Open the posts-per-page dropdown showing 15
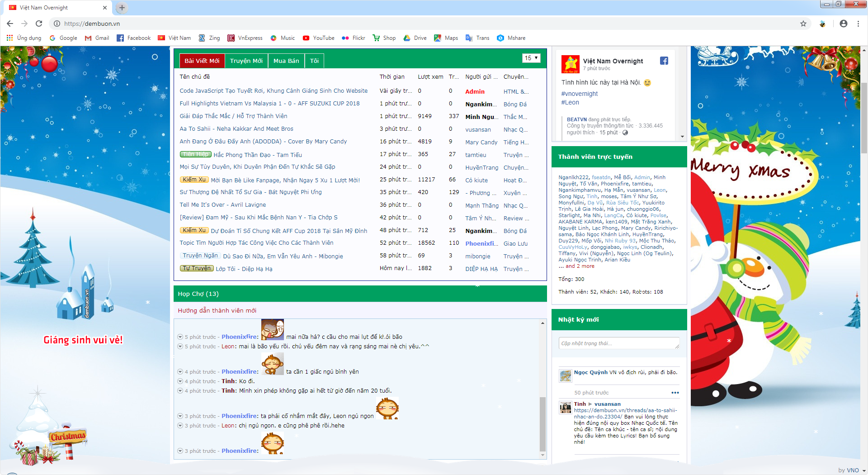 531,58
